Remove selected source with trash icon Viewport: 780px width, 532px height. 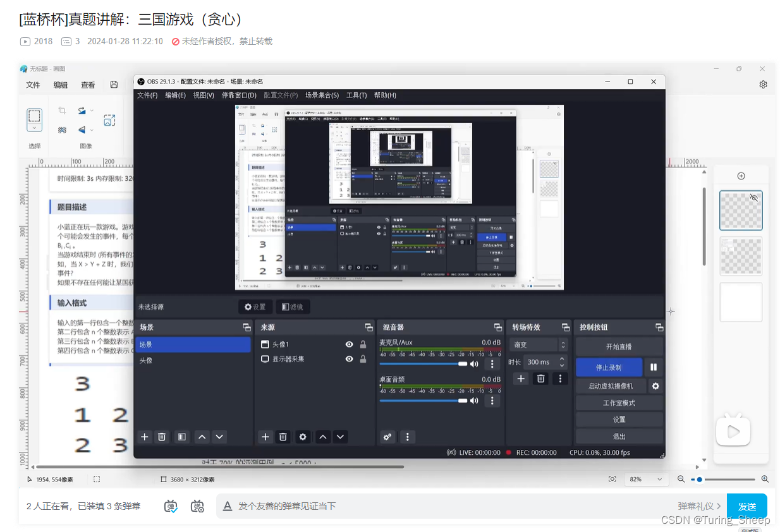pos(283,437)
